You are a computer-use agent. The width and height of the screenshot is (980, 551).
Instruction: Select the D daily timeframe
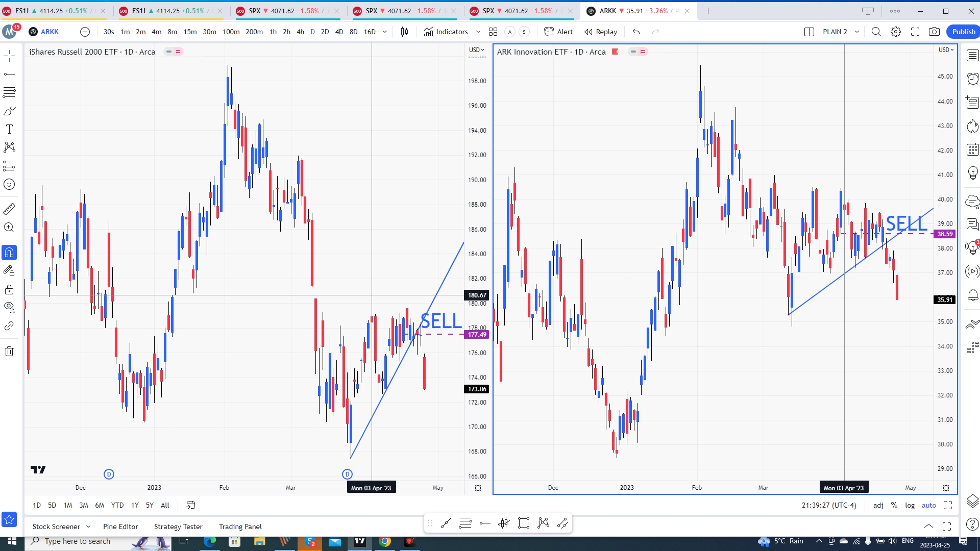pos(313,32)
